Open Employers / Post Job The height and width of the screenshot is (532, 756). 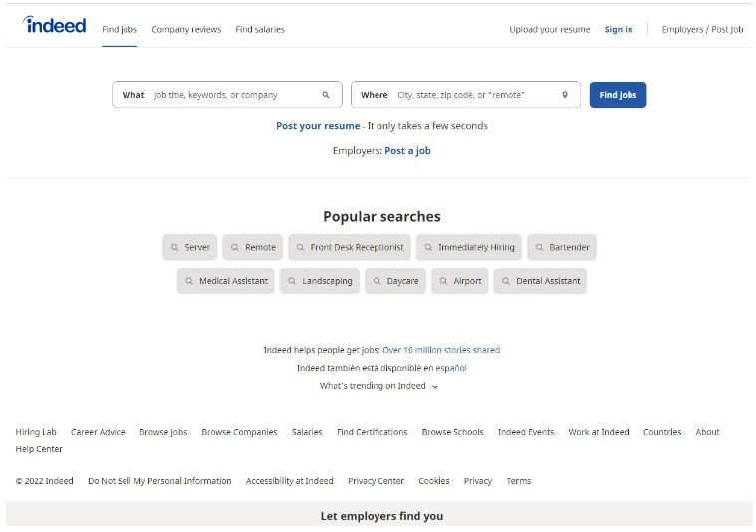702,30
